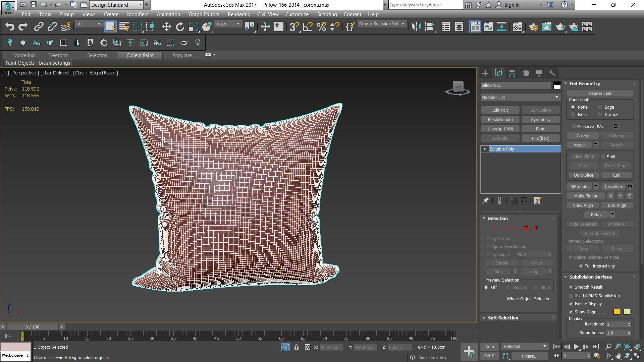
Task: Open Select by Name list
Action: coord(124,27)
